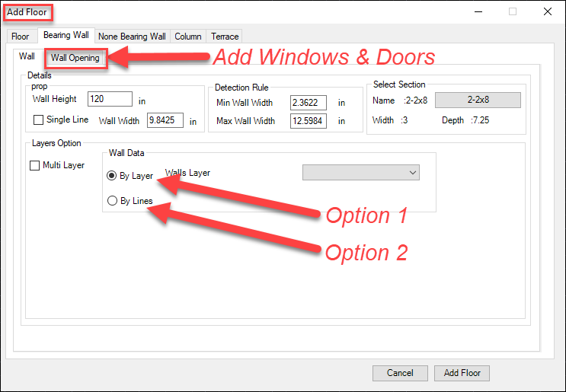Choose the By Layer radio option
The width and height of the screenshot is (566, 392).
pos(113,176)
